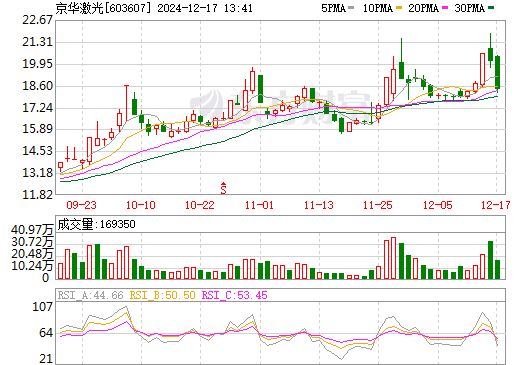This screenshot has height=365, width=520.
Task: Select the 20.48万 volume axis label
Action: [32, 254]
